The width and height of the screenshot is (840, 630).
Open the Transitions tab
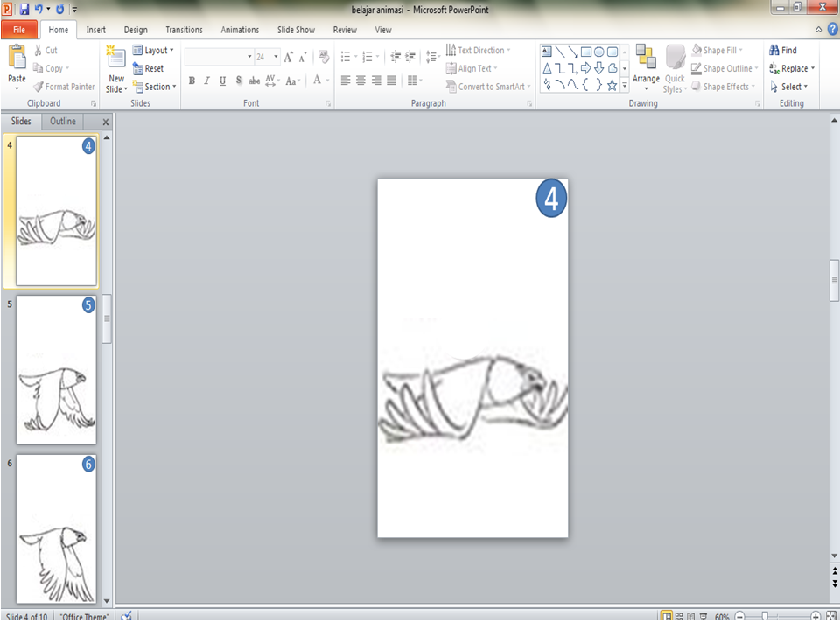click(184, 30)
